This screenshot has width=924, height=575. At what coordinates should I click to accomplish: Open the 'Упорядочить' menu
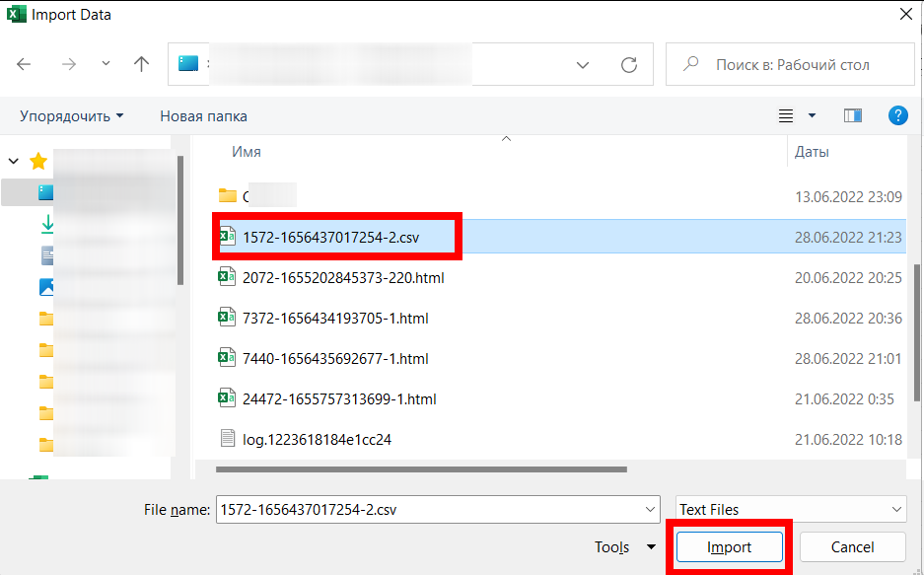coord(71,116)
